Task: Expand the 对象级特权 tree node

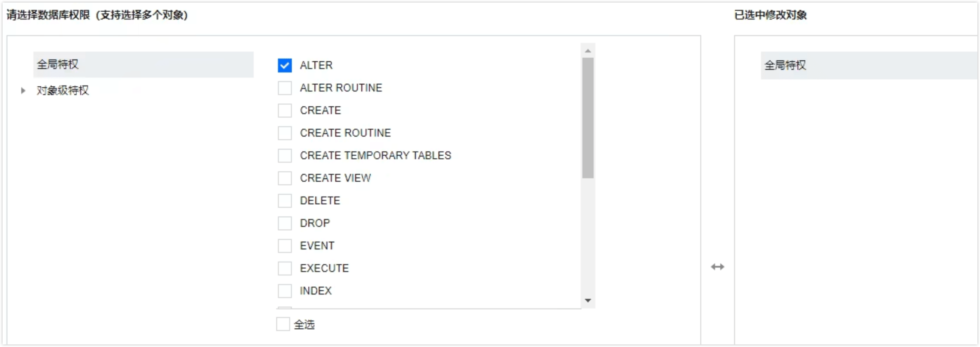Action: pos(23,91)
